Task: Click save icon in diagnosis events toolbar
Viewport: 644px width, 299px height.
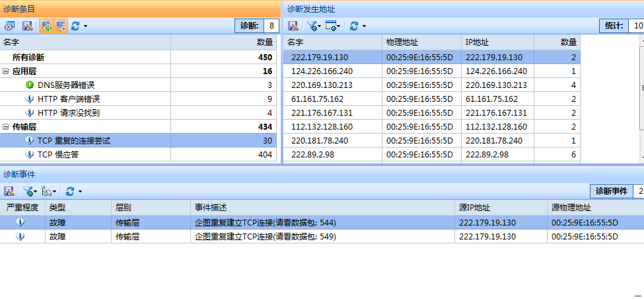Action: click(x=9, y=191)
